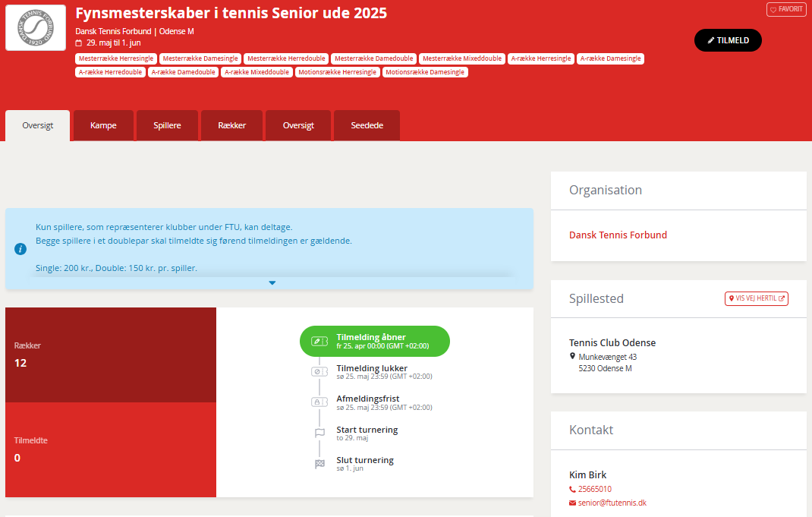Image resolution: width=812 pixels, height=517 pixels.
Task: Select Motionsrække Damesingle tag
Action: point(425,72)
